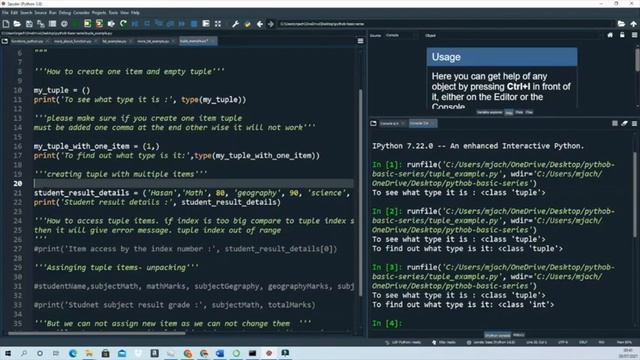Screen dimensions: 640x360
Task: Click the UTF-8 encoding status entry
Action: pos(563,342)
